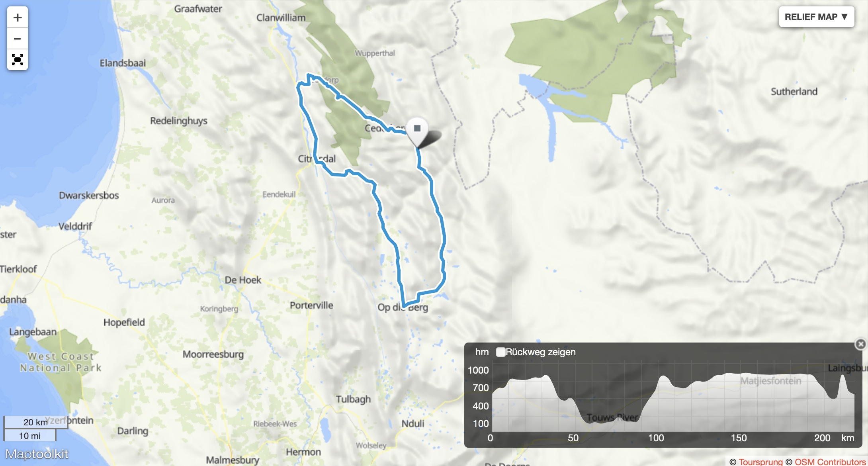Click the Sutherland town label

[794, 92]
